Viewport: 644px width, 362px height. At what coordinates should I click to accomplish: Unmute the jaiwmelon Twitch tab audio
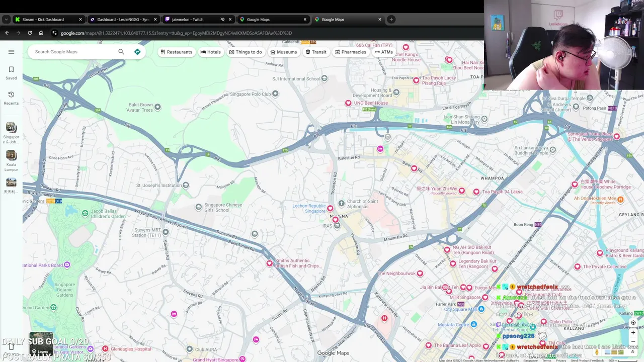click(x=222, y=20)
